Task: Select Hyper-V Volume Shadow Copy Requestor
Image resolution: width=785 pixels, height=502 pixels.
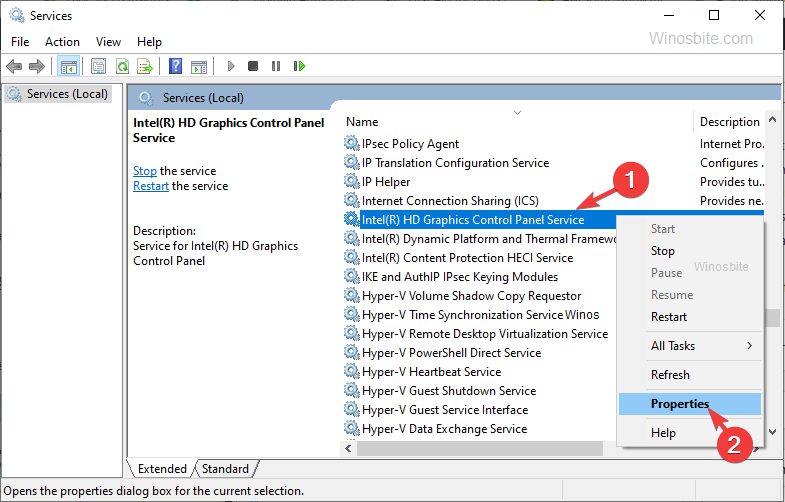Action: (x=471, y=296)
